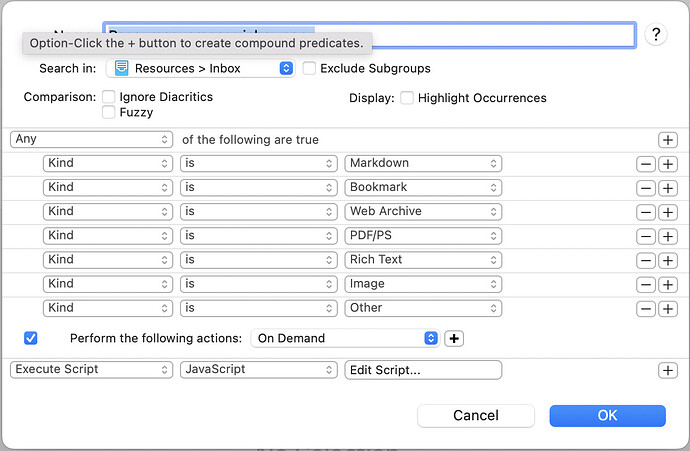This screenshot has height=451, width=690.
Task: Click the 'Search in:' label
Action: click(x=68, y=69)
